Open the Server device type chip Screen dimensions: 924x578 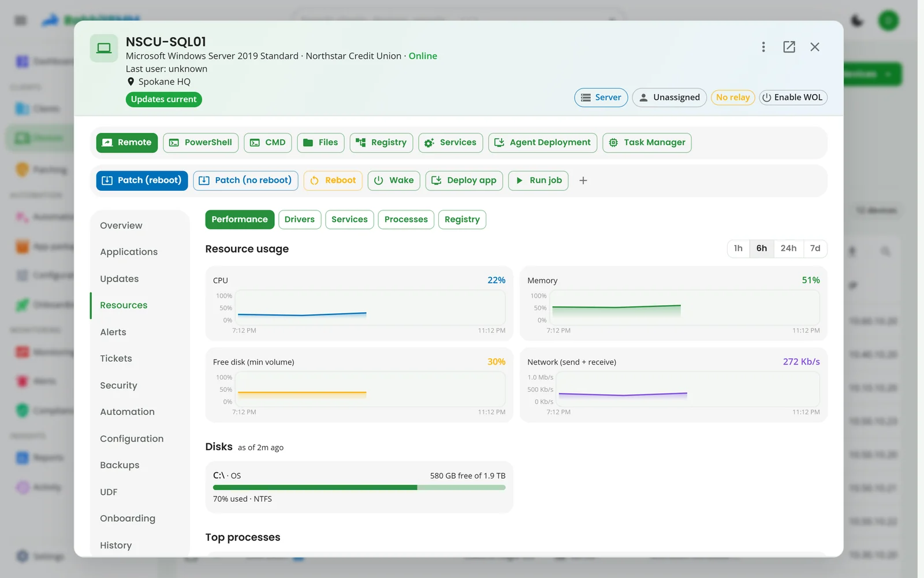click(x=601, y=98)
